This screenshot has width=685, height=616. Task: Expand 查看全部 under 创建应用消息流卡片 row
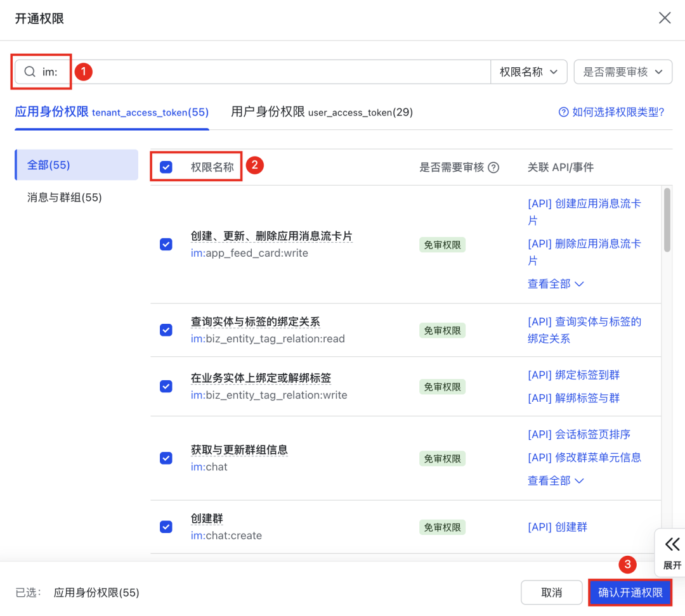coord(555,283)
